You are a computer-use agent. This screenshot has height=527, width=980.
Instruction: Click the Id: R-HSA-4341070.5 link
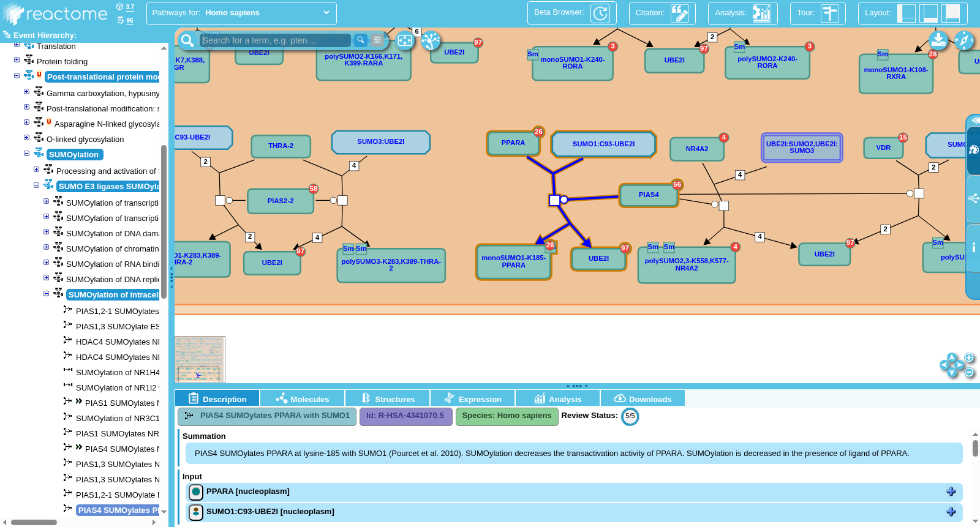tap(405, 416)
